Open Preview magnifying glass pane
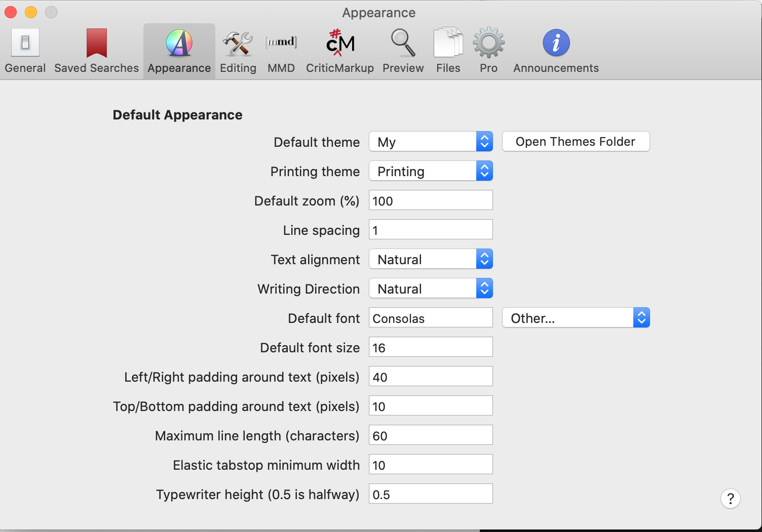This screenshot has height=532, width=762. pos(403,51)
